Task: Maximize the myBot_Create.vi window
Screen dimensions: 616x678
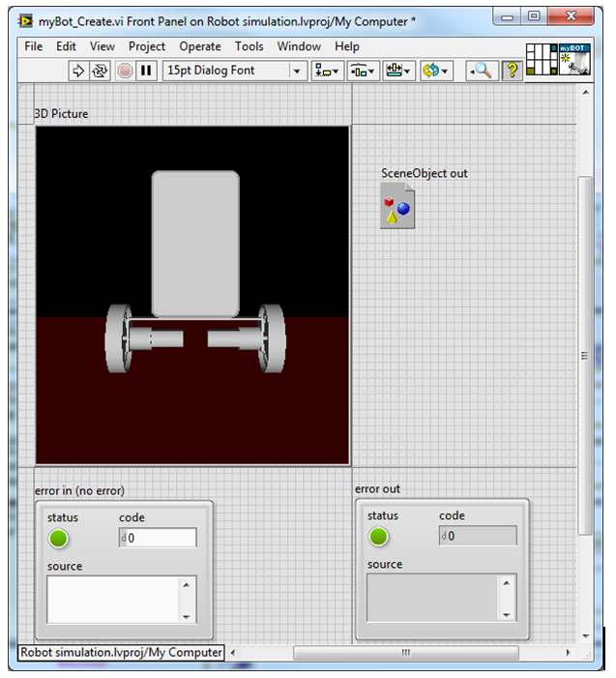Action: [535, 16]
